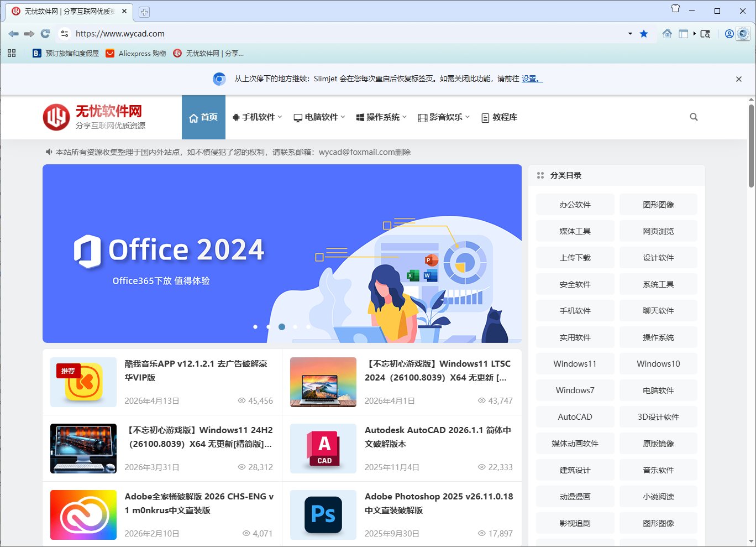Select the 首页 navigation item
Image resolution: width=756 pixels, height=547 pixels.
pyautogui.click(x=203, y=117)
